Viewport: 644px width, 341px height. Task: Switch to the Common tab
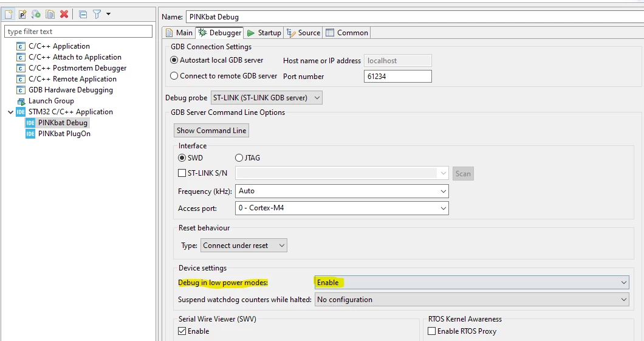tap(347, 33)
